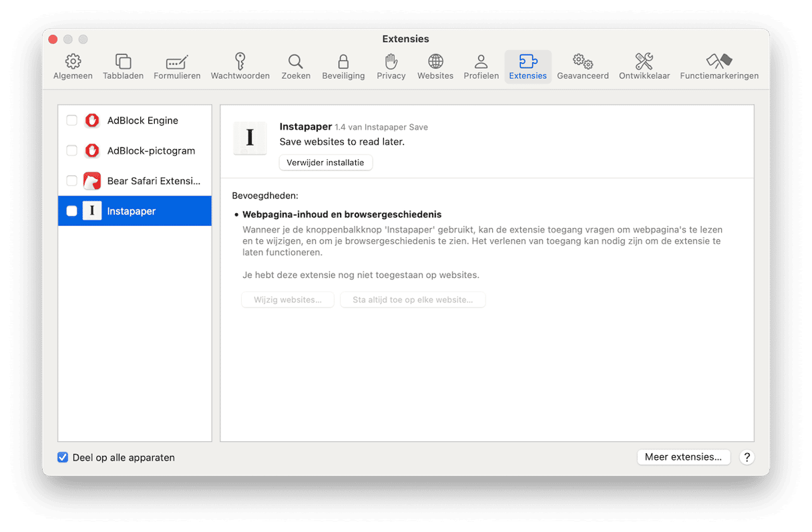Select the highlighted Instapaper row label
812x532 pixels.
click(x=132, y=211)
